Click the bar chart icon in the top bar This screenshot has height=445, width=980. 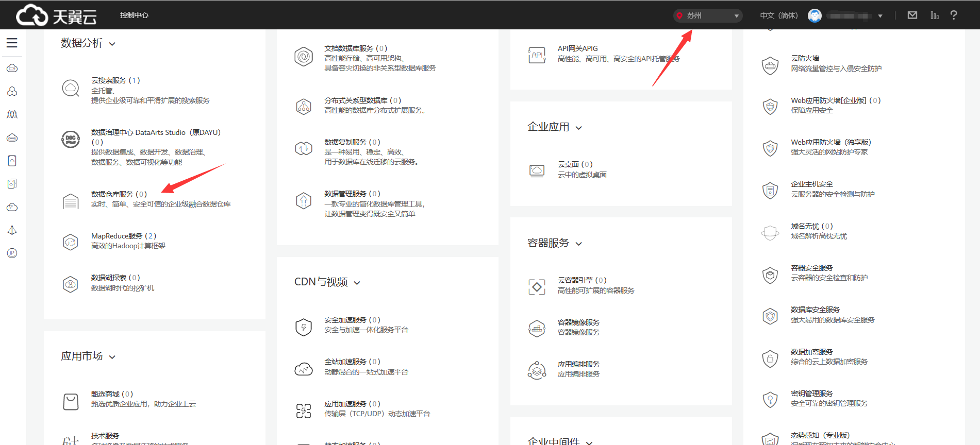point(935,15)
